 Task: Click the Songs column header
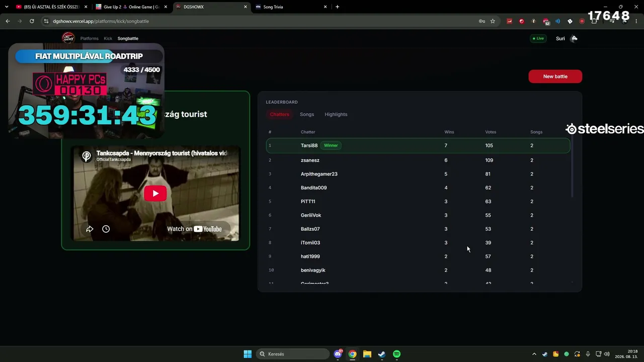[536, 132]
